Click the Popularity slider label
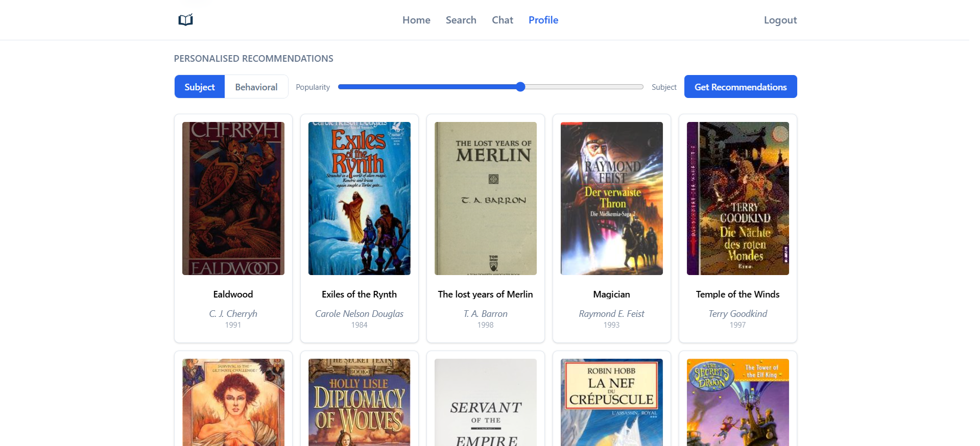 pyautogui.click(x=313, y=87)
